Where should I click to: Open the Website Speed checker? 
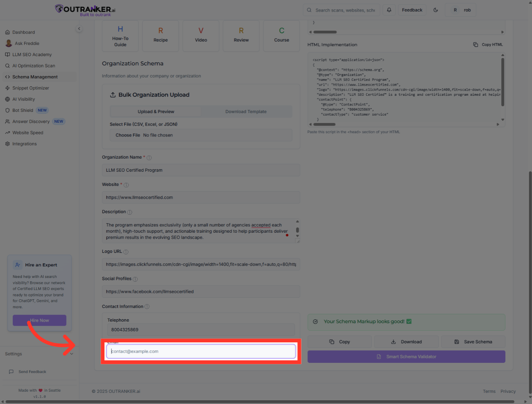coord(28,132)
